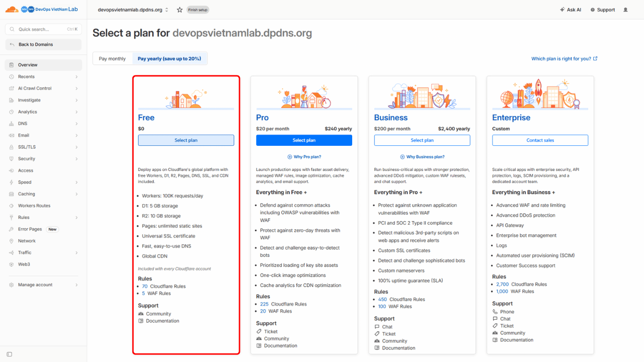Click the Enterprise plan illustration
This screenshot has height=362, width=644.
[x=540, y=94]
